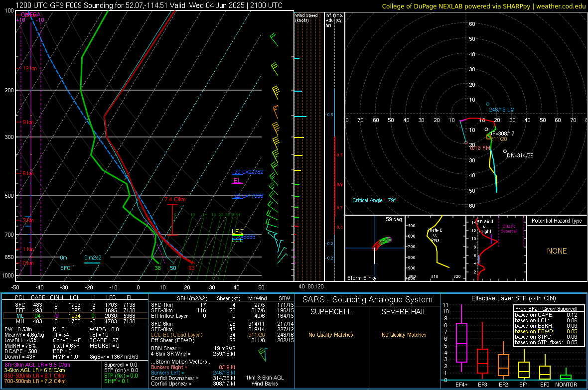Select the LCL-EL (Cloud Layer) row
Viewport: 588px width, 390px height.
coord(222,335)
